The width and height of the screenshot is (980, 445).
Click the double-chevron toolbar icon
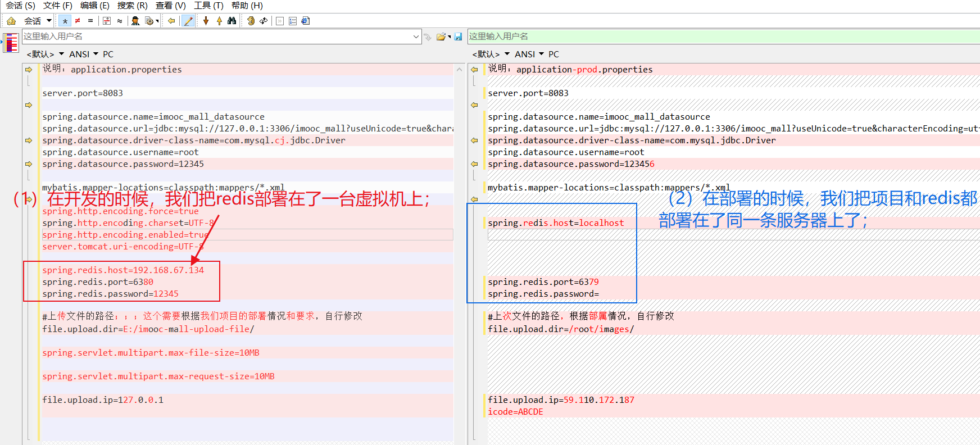coord(280,21)
